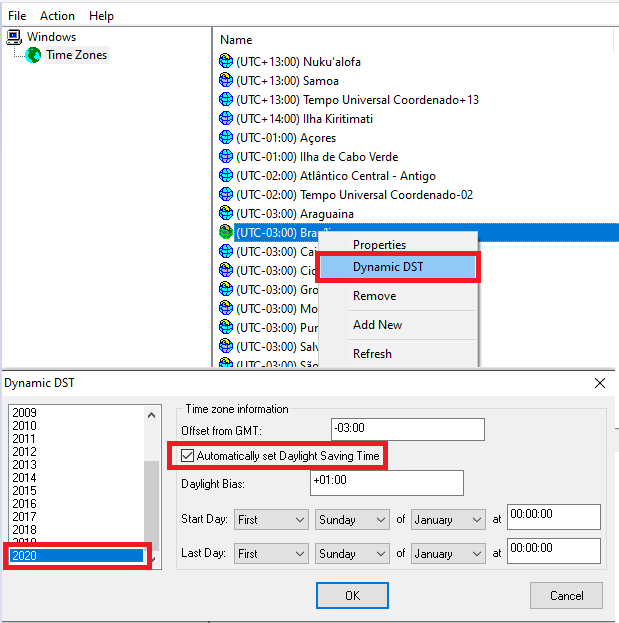Select year 2010 in the list
The height and width of the screenshot is (623, 619).
pyautogui.click(x=24, y=426)
